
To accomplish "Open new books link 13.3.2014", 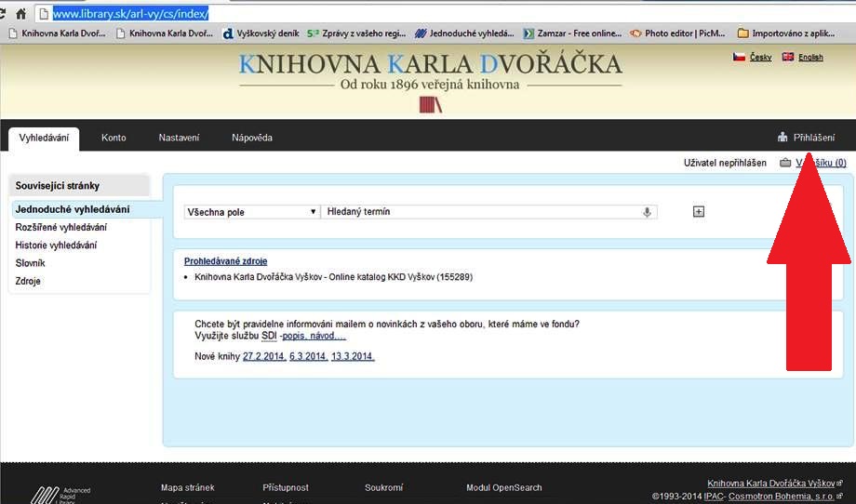I will click(353, 357).
